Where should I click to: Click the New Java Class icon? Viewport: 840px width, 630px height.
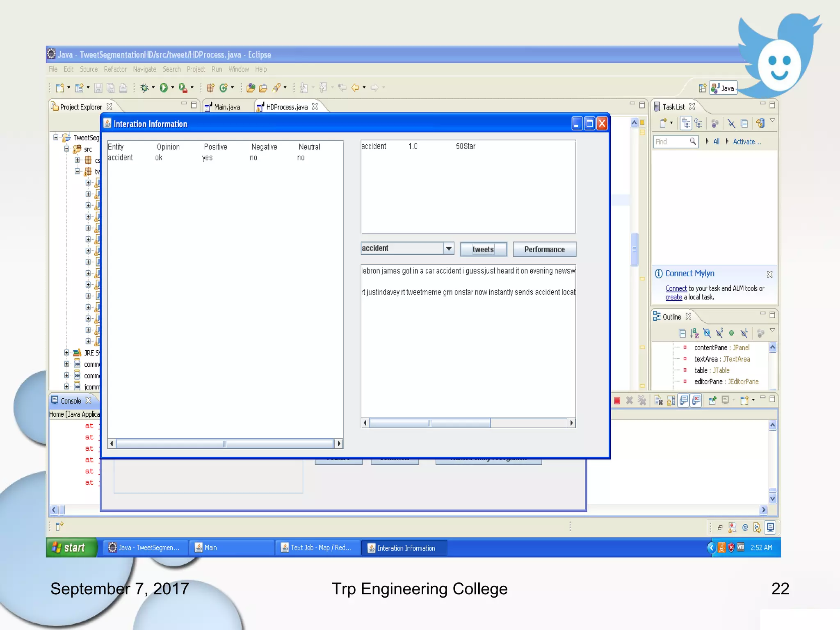pyautogui.click(x=224, y=87)
